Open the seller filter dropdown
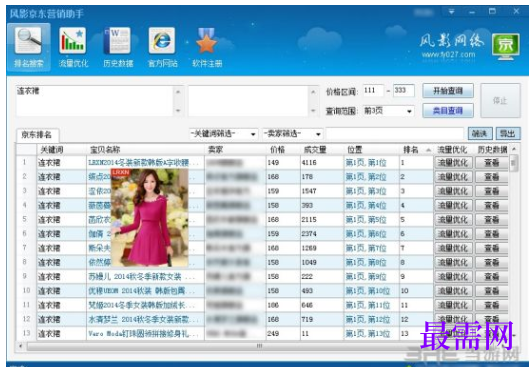Screen dimensions: 532x367 click(x=292, y=134)
